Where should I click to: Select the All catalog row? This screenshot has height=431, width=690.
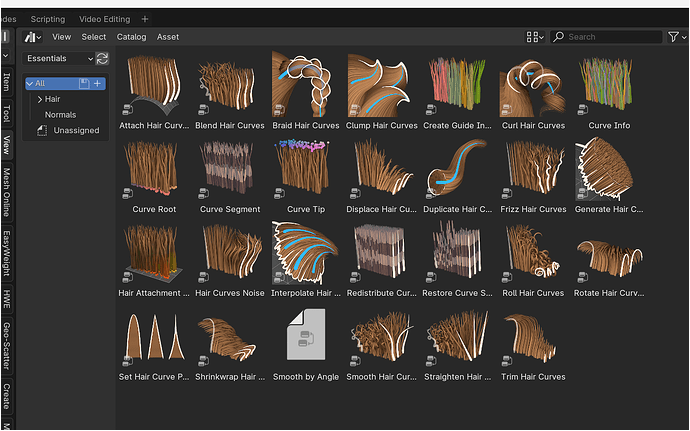65,83
